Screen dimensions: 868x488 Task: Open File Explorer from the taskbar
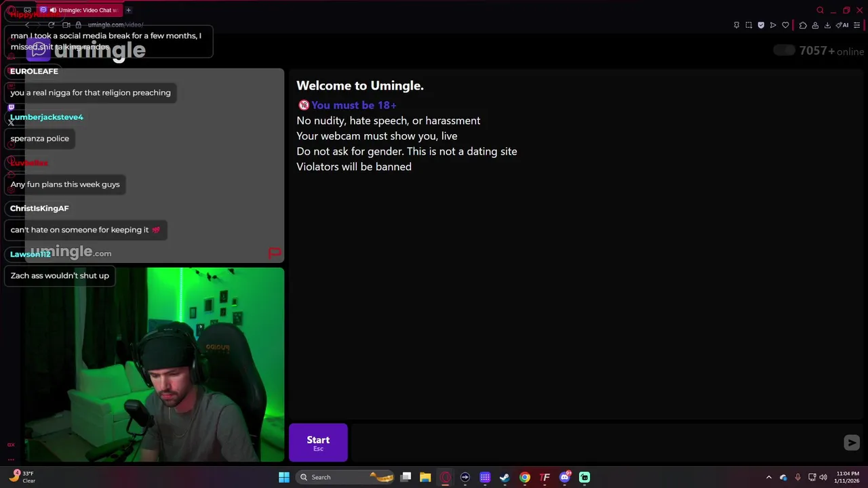pyautogui.click(x=425, y=477)
